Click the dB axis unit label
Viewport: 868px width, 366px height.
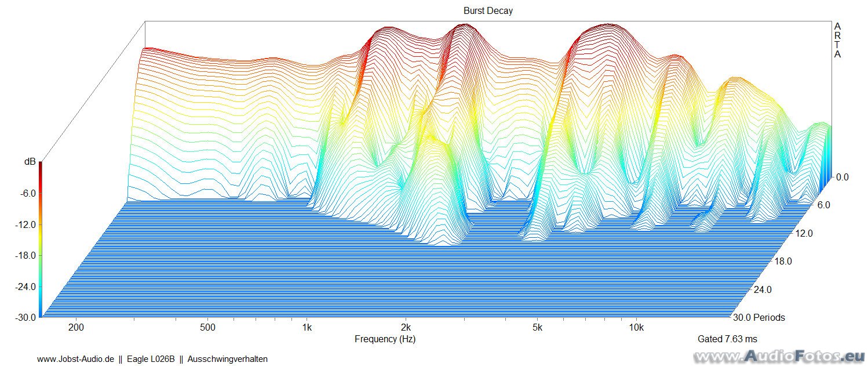tap(30, 162)
